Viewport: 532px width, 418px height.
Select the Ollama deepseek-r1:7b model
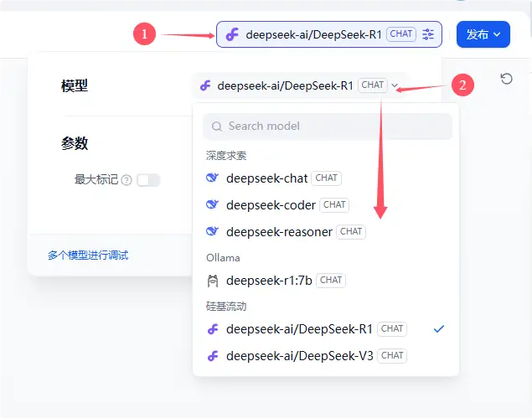(x=326, y=281)
